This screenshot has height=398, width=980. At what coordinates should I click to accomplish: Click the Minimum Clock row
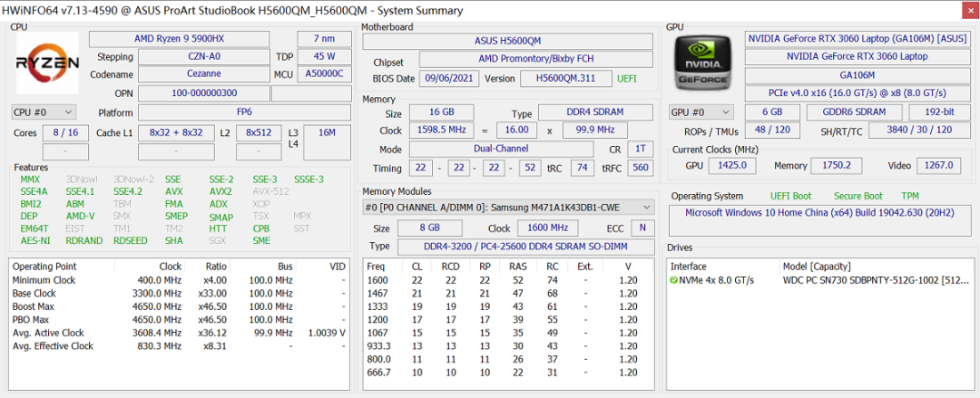tap(179, 280)
